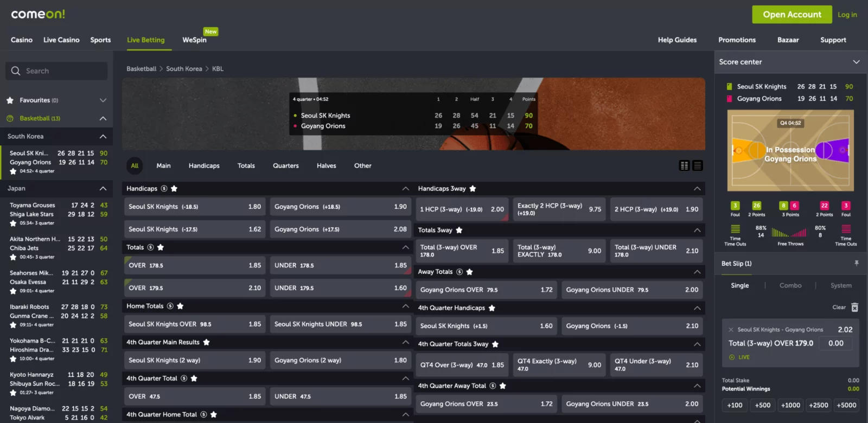Select Single bet type
This screenshot has width=868, height=423.
[x=739, y=286]
